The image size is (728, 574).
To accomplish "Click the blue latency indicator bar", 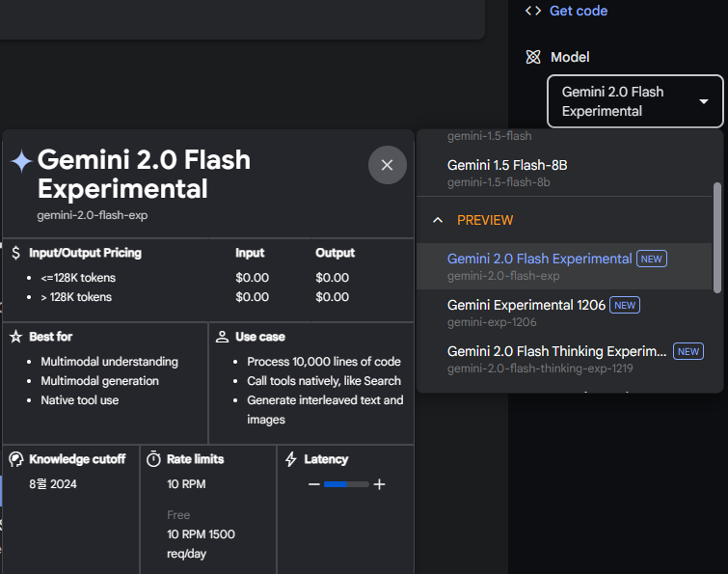I will (x=336, y=484).
